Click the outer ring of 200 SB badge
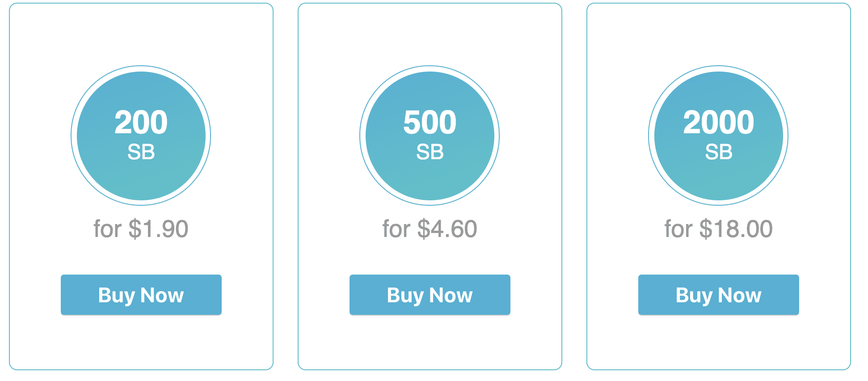This screenshot has height=381, width=868. tap(141, 68)
